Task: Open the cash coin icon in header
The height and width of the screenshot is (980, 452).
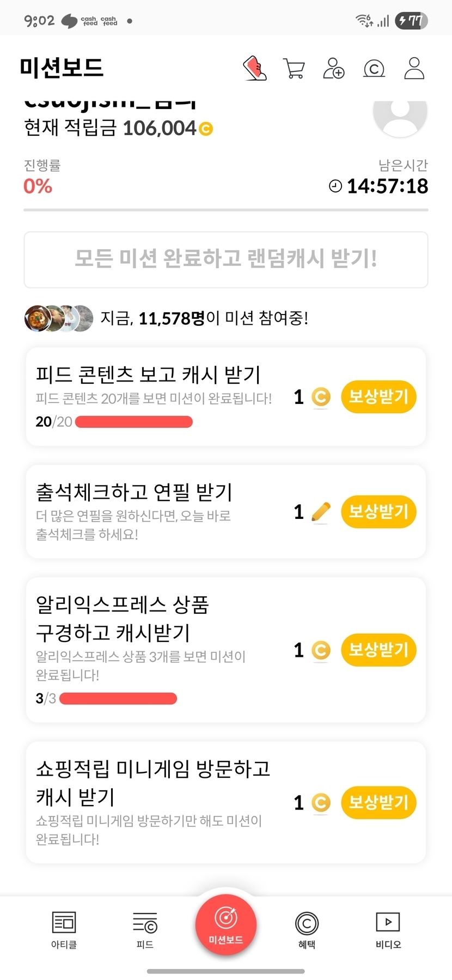Action: (374, 69)
